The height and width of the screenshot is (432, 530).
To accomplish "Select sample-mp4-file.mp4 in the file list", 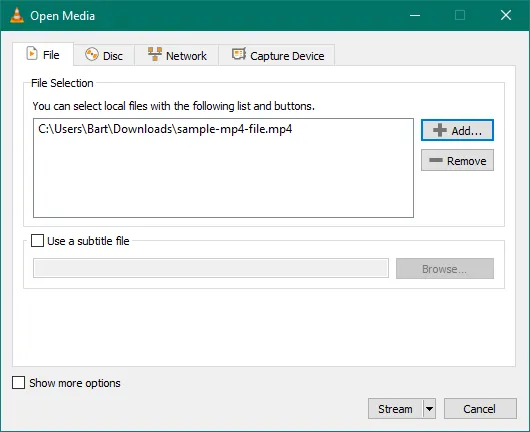I will click(165, 129).
